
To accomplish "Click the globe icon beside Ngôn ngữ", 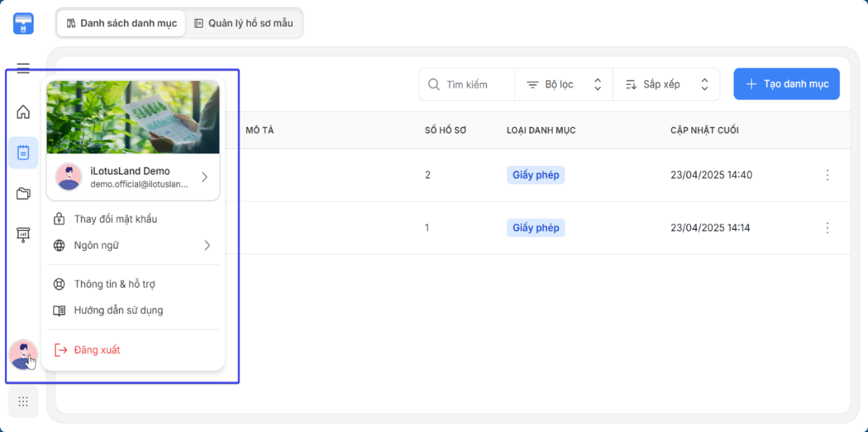I will [x=59, y=245].
